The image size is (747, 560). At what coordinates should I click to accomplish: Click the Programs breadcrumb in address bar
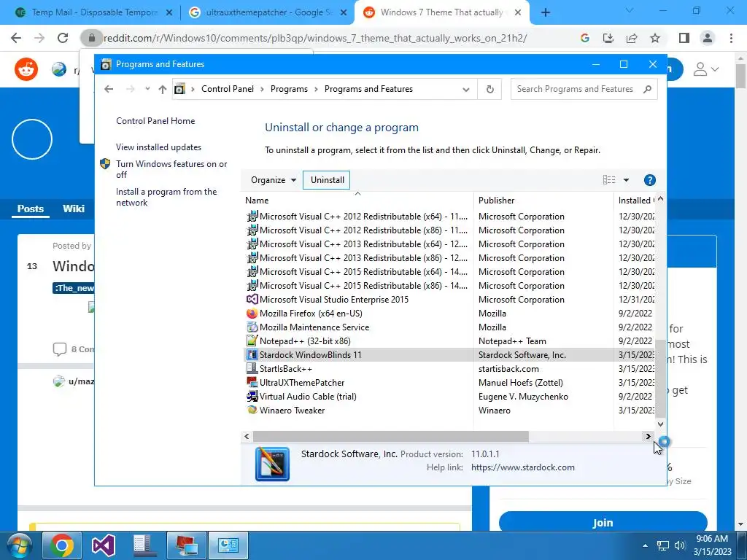click(289, 89)
